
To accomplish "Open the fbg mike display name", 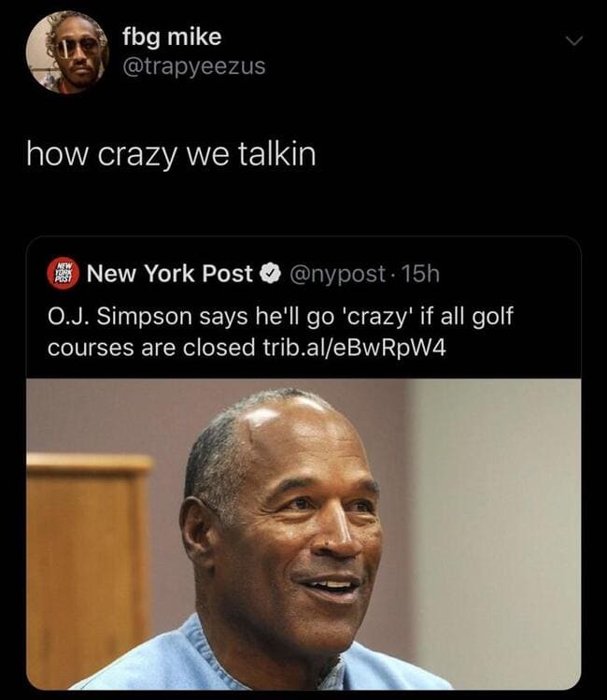I will (x=172, y=37).
